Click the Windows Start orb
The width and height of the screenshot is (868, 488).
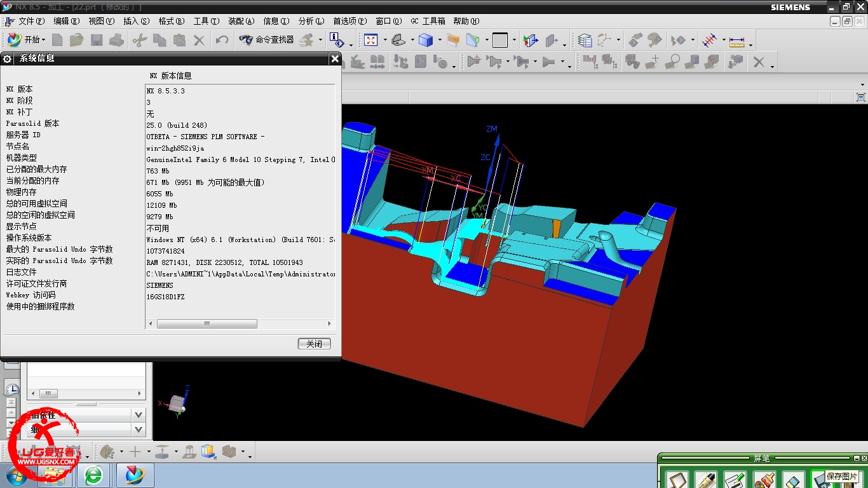[17, 475]
